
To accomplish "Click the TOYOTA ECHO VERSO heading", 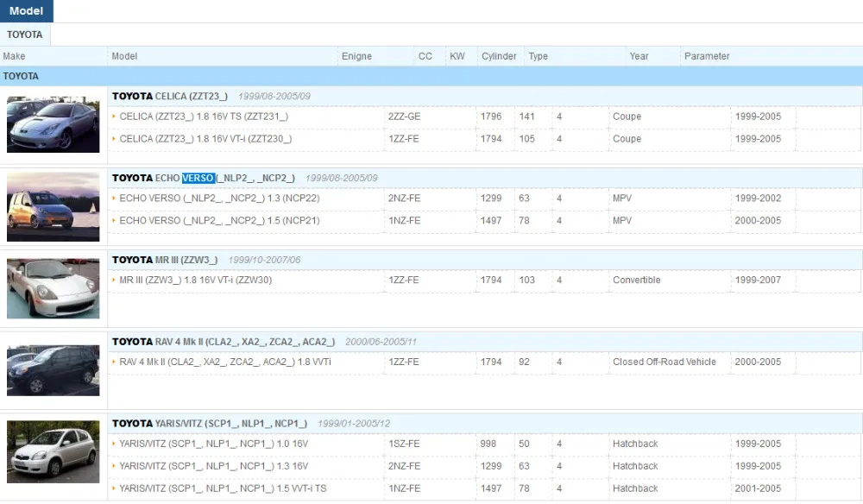I will click(204, 179).
